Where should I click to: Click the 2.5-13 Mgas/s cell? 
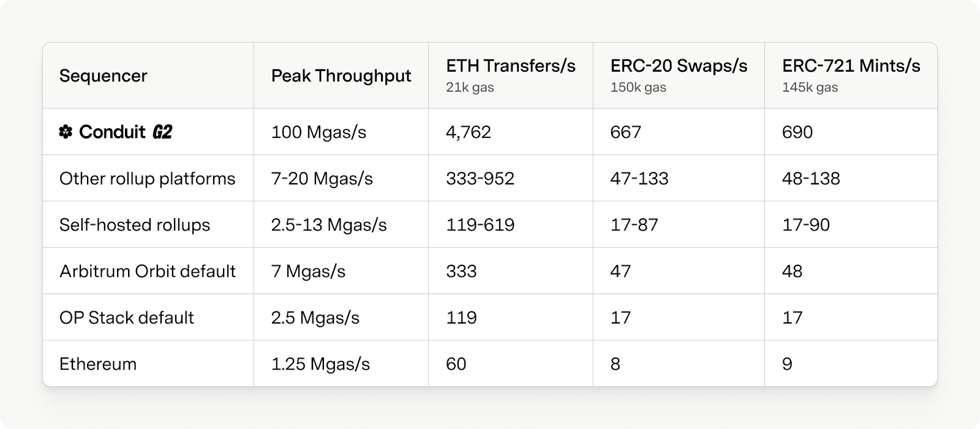click(x=329, y=225)
